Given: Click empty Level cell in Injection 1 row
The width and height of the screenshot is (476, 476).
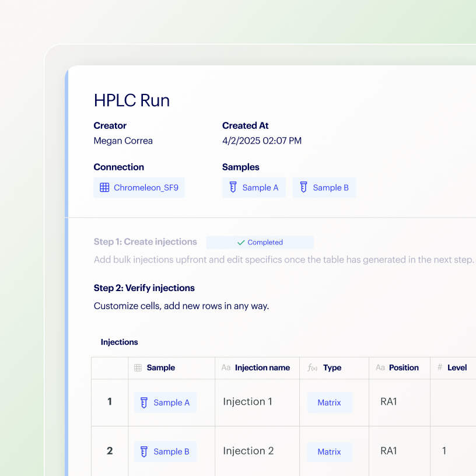Looking at the screenshot, I should [x=453, y=402].
